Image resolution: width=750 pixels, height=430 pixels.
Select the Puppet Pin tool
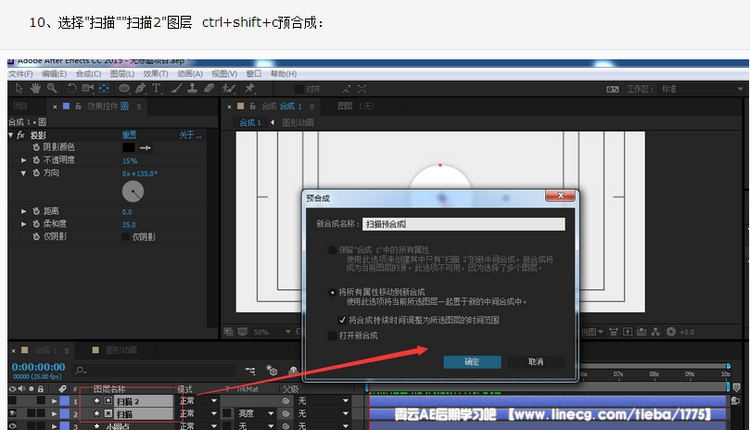click(249, 88)
